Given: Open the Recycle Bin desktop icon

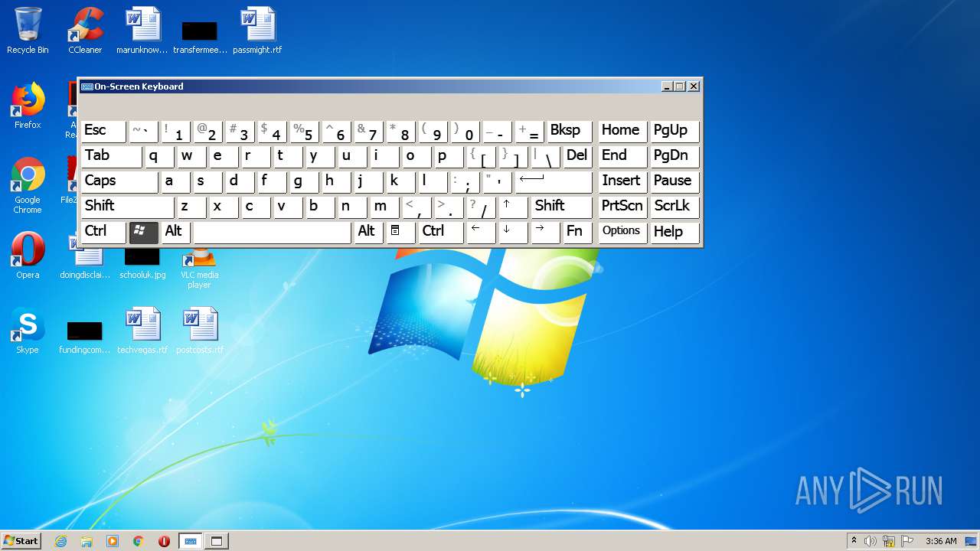Looking at the screenshot, I should [28, 31].
